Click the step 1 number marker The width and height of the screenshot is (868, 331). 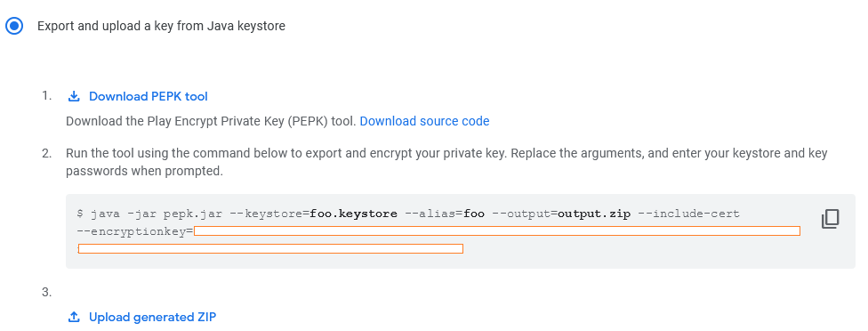(46, 96)
